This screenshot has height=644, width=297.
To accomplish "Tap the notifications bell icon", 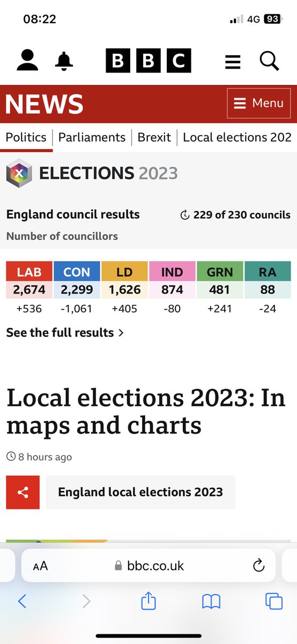I will [64, 61].
